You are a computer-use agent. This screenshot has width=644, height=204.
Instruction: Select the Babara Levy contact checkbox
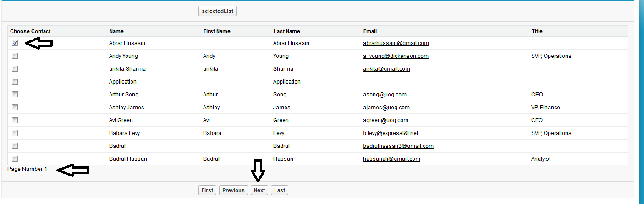15,133
